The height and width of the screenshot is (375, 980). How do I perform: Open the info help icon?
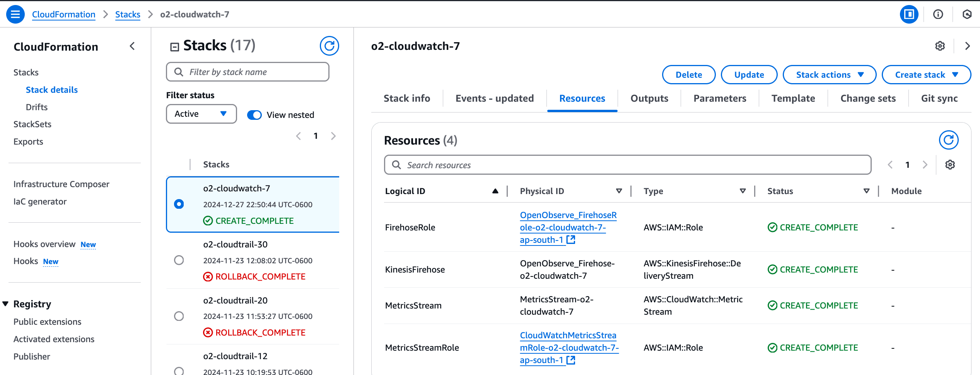[x=938, y=14]
